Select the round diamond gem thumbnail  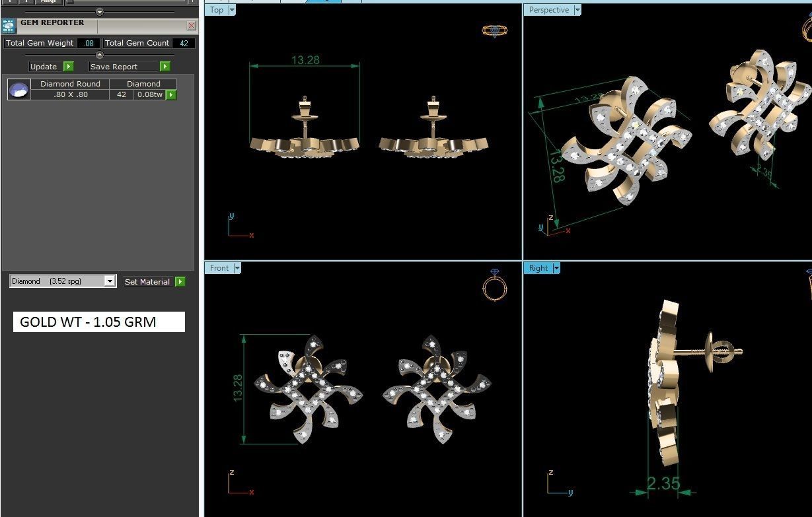pyautogui.click(x=19, y=89)
